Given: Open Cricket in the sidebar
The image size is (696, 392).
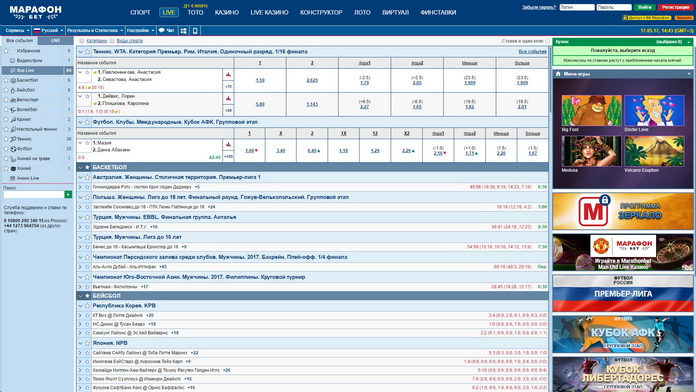Looking at the screenshot, I should point(37,119).
